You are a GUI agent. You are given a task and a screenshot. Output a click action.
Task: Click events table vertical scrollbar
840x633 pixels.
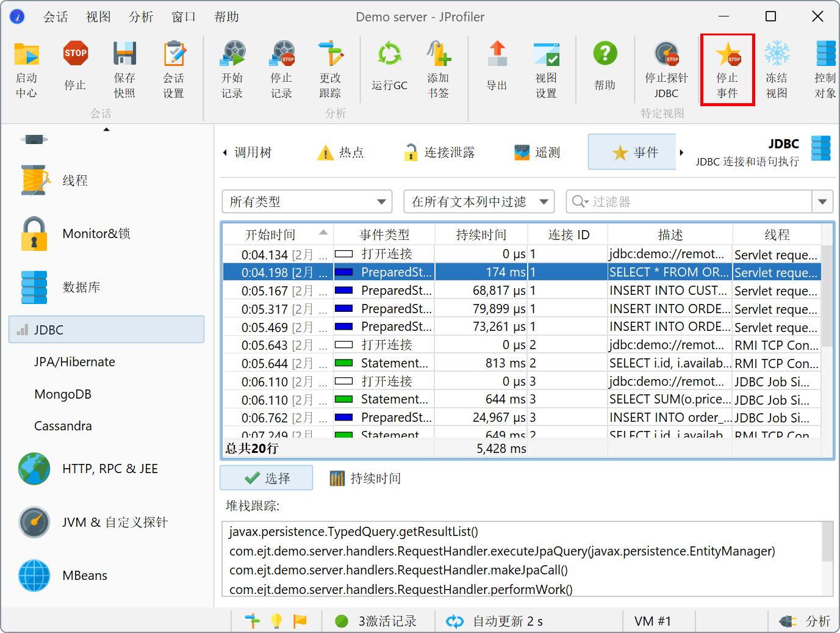click(x=827, y=296)
